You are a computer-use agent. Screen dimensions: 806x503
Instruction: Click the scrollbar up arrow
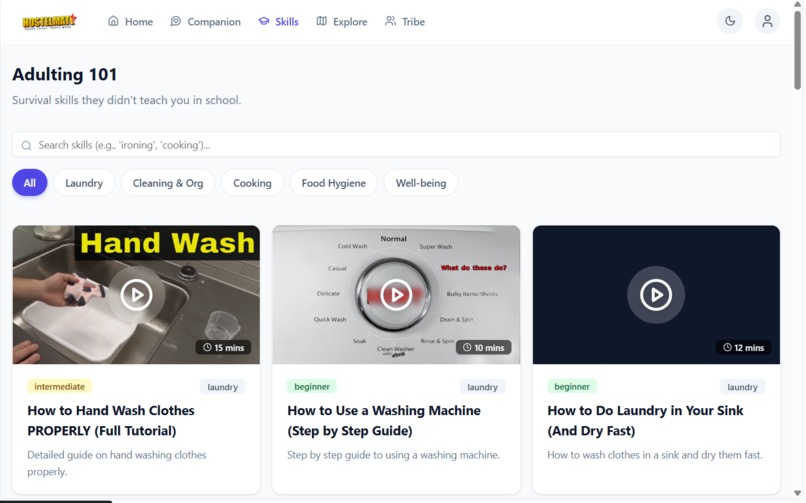797,4
